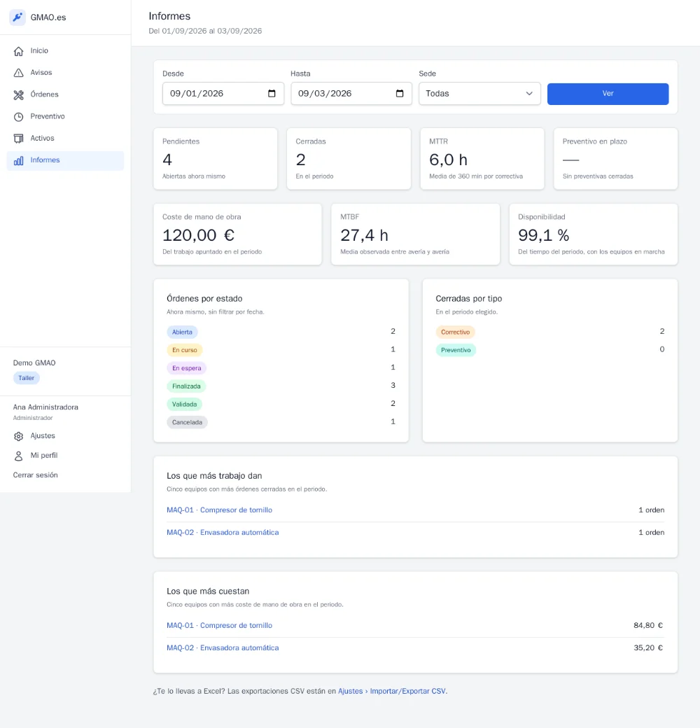700x728 pixels.
Task: Click the Pendientes card value 4
Action: (x=167, y=160)
